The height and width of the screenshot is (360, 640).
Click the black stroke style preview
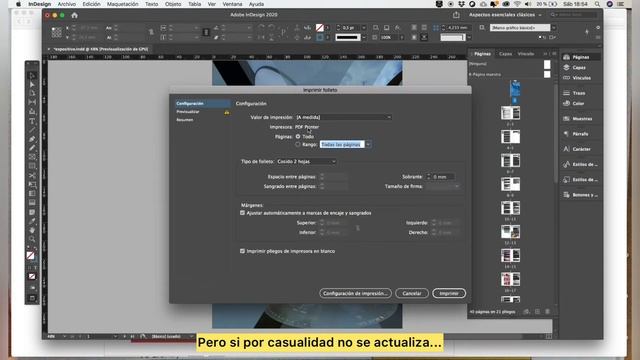pyautogui.click(x=348, y=37)
